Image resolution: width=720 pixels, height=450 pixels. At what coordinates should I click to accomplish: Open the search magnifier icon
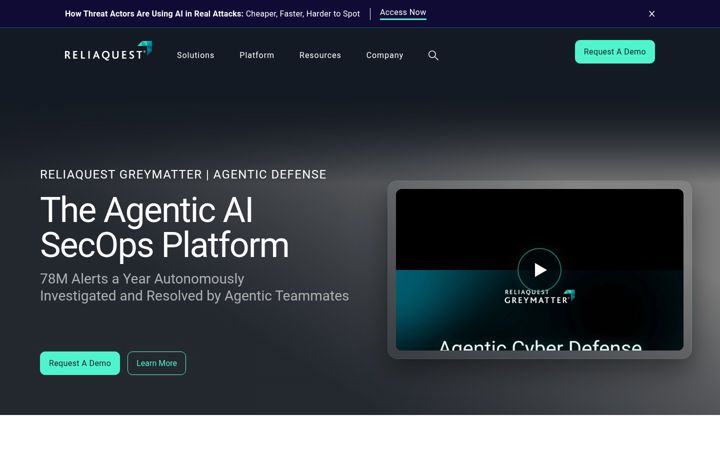pos(433,56)
